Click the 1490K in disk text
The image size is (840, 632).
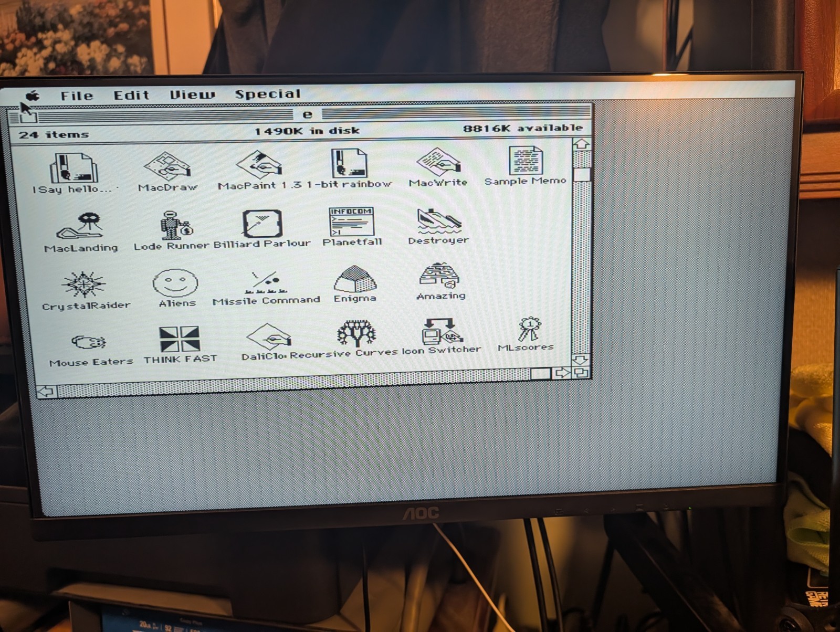click(307, 131)
